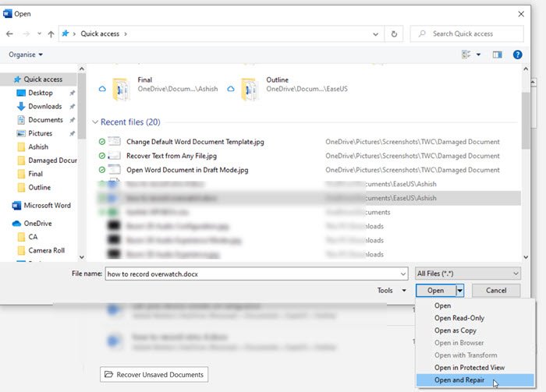This screenshot has width=546, height=392.
Task: Click pin icon beside Pictures
Action: point(72,133)
